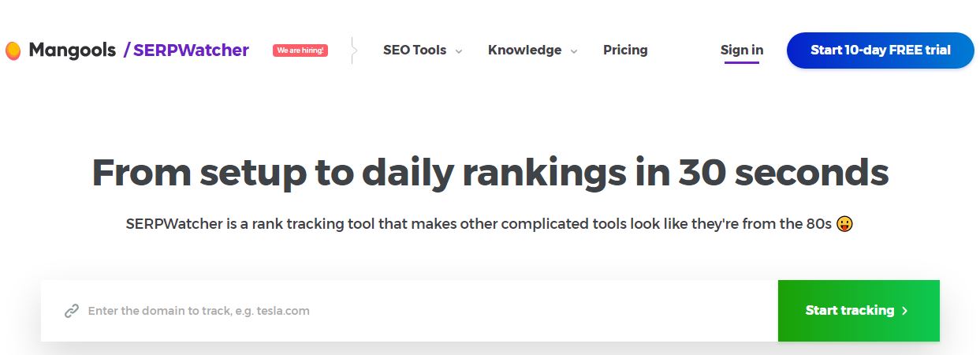Click the We are hiring! badge

[300, 50]
